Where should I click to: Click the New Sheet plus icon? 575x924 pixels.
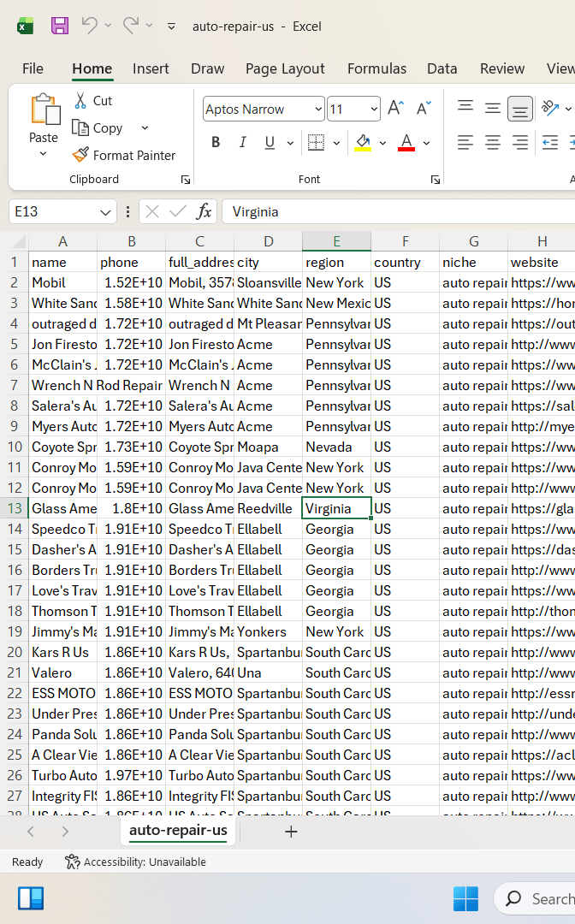[291, 832]
